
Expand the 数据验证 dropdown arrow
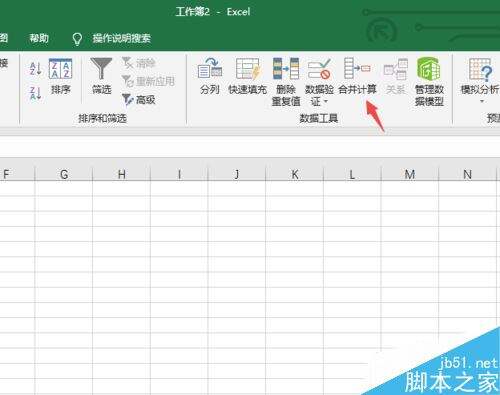point(326,101)
